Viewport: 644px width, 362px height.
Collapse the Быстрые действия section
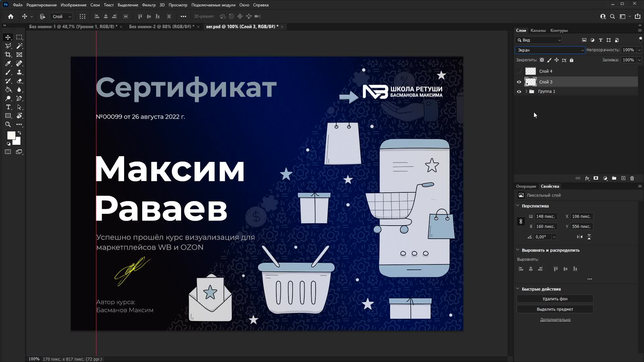click(x=518, y=289)
